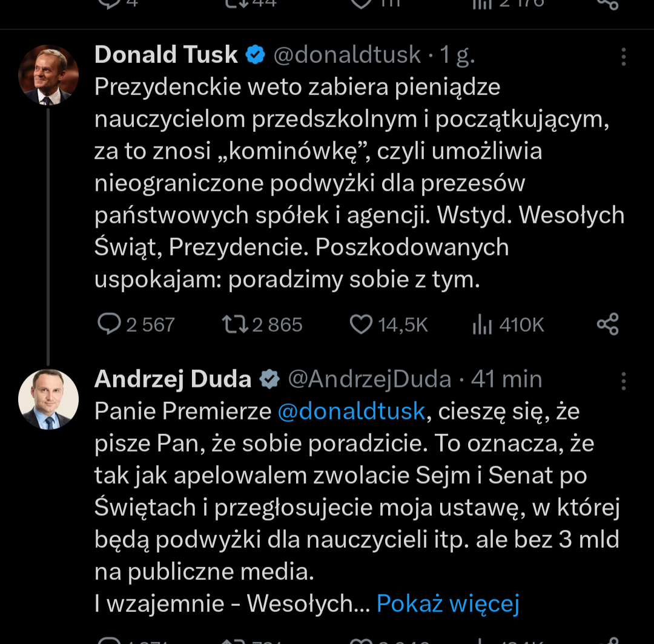The width and height of the screenshot is (654, 644).
Task: View analytics of Tusk's tweet
Action: pyautogui.click(x=481, y=325)
